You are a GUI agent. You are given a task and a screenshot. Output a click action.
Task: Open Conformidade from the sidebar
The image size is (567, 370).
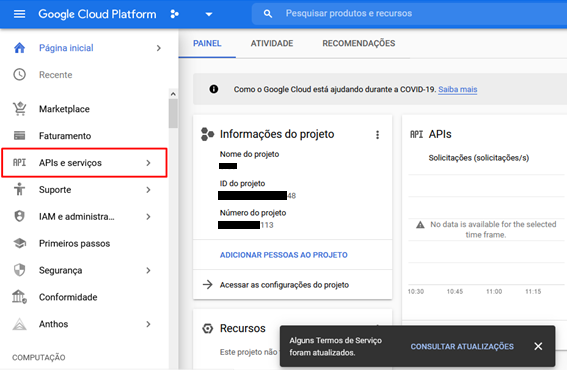coord(68,297)
